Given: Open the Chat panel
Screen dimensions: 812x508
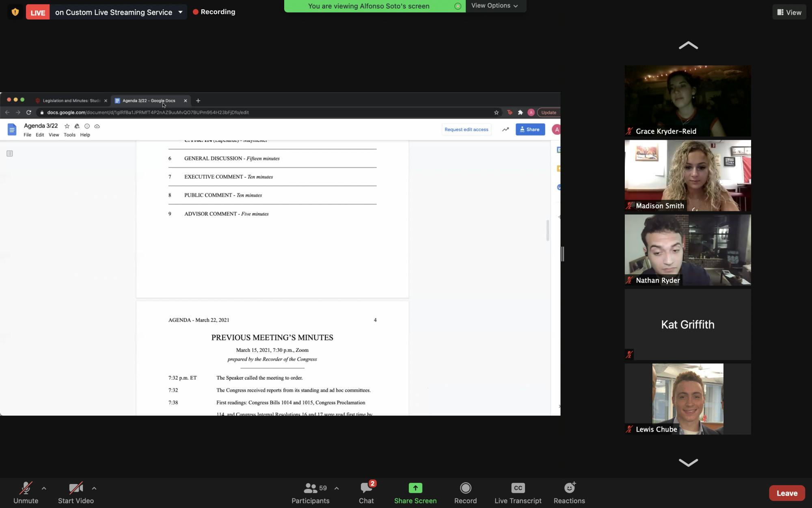Looking at the screenshot, I should click(x=366, y=493).
